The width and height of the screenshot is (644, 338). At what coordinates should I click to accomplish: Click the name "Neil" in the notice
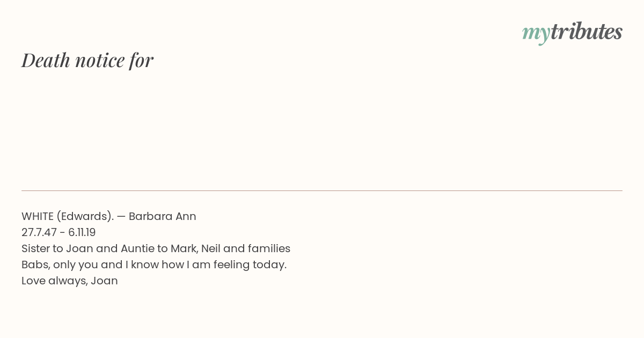211,248
